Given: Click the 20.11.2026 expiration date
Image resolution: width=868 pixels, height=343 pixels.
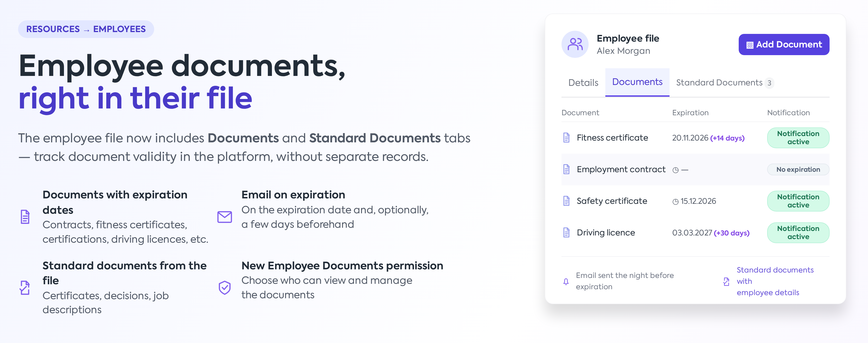Looking at the screenshot, I should pyautogui.click(x=690, y=138).
